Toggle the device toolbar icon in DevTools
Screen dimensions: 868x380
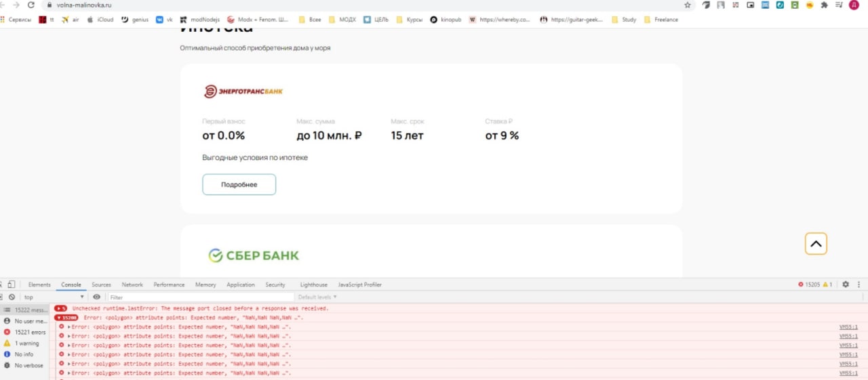coord(12,284)
